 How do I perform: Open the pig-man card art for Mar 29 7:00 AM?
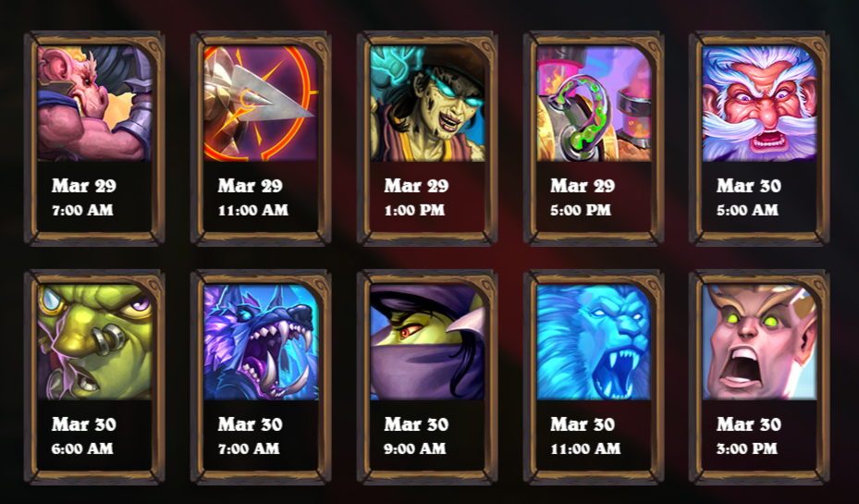94,103
